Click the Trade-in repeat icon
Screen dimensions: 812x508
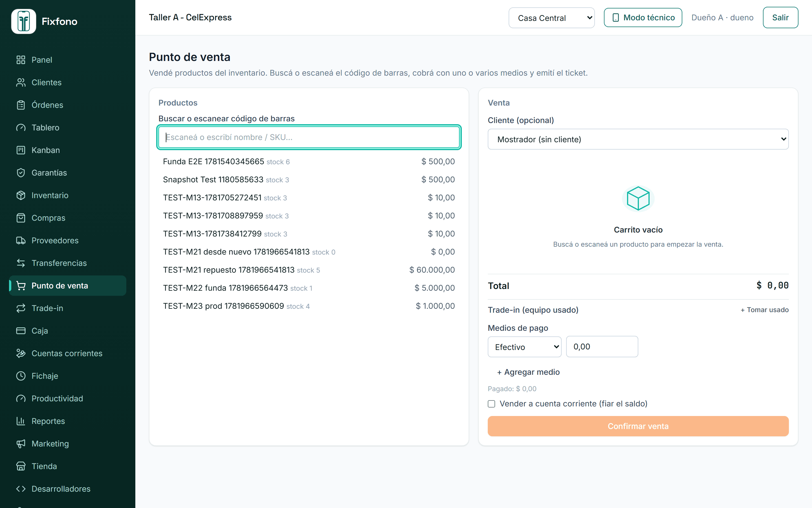click(21, 308)
